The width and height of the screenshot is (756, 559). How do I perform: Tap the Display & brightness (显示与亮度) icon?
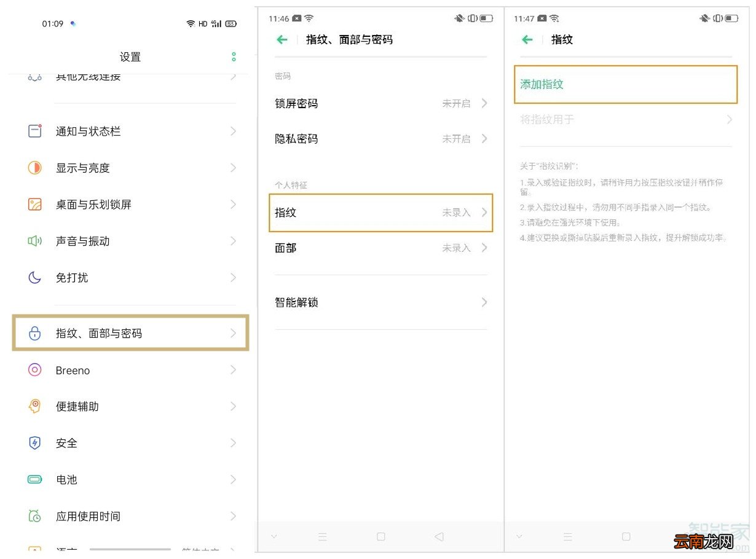coord(35,168)
